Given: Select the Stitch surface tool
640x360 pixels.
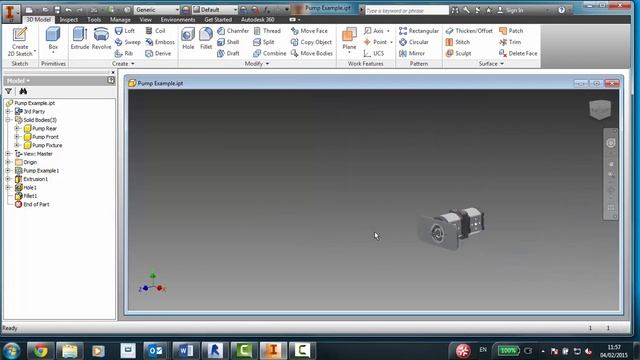Looking at the screenshot, I should point(458,42).
